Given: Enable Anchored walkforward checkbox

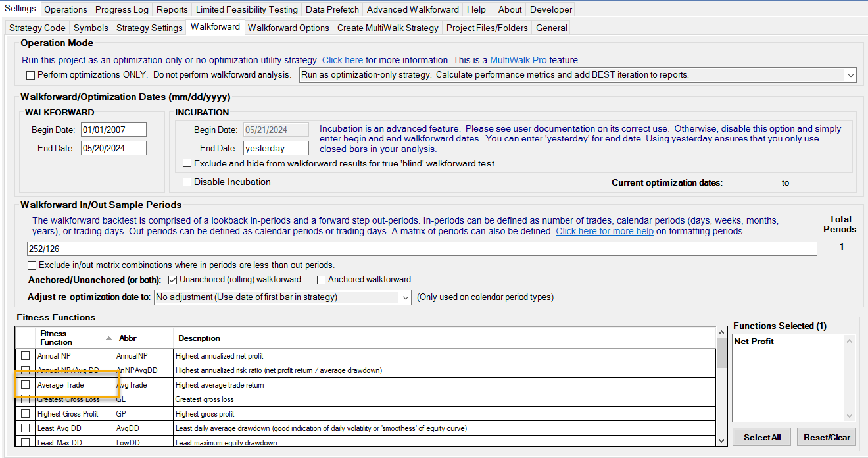Looking at the screenshot, I should pos(322,280).
